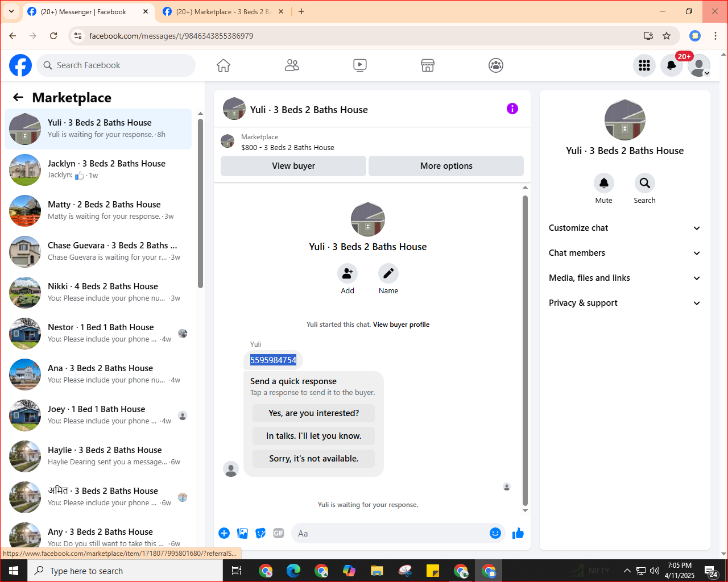This screenshot has height=582, width=728.
Task: Send 'In talks. I'll let you know.' response
Action: click(314, 436)
